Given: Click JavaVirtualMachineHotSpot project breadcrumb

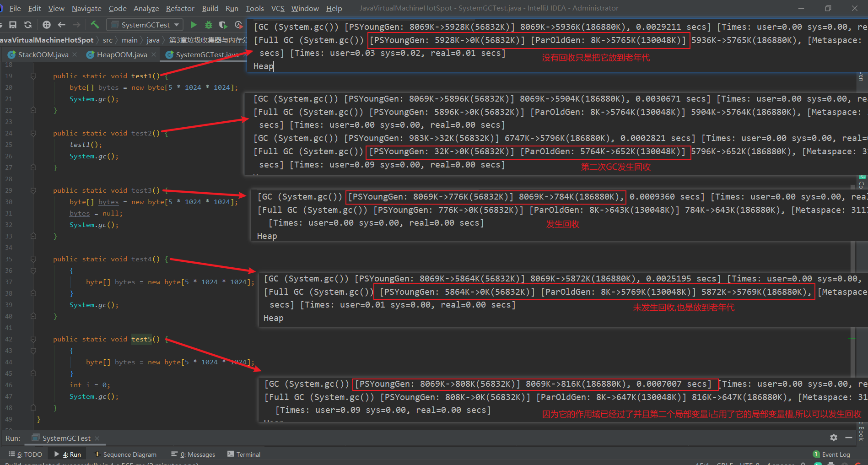Looking at the screenshot, I should click(47, 40).
